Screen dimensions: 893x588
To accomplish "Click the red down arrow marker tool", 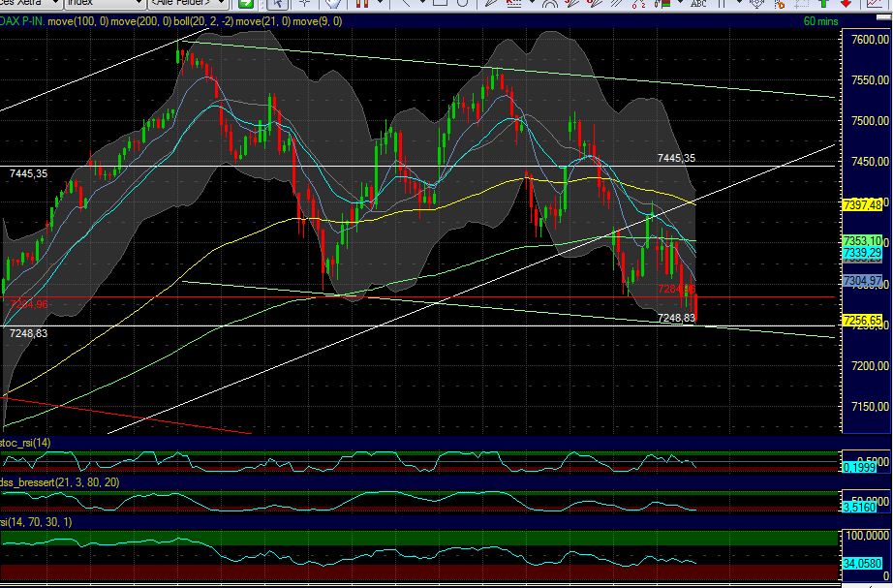I will 847,4.
